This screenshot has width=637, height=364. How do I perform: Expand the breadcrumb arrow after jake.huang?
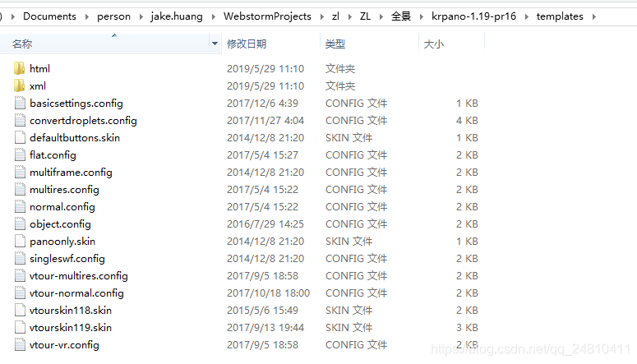coord(213,16)
